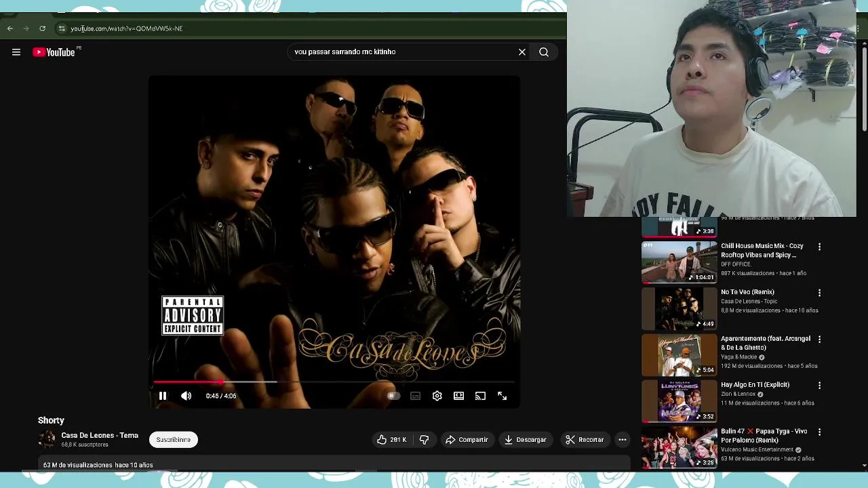The height and width of the screenshot is (488, 868).
Task: Click 'Yaga & Mackie' channel name
Action: [738, 357]
